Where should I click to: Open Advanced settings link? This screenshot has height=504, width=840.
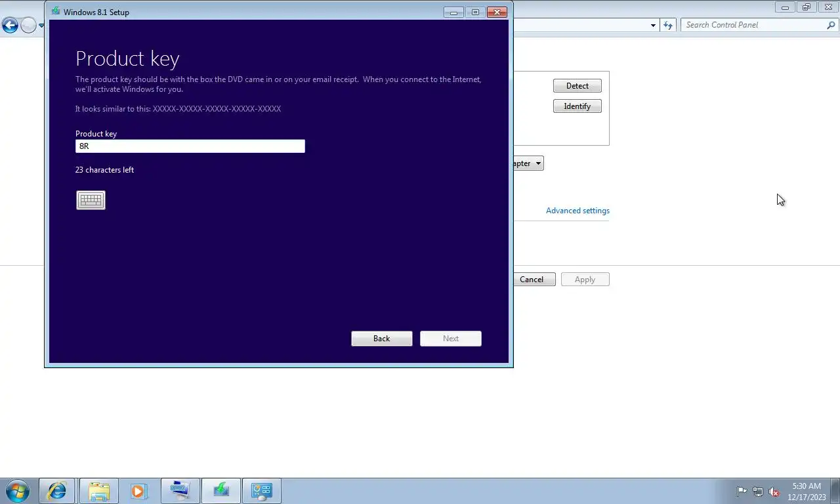[577, 211]
